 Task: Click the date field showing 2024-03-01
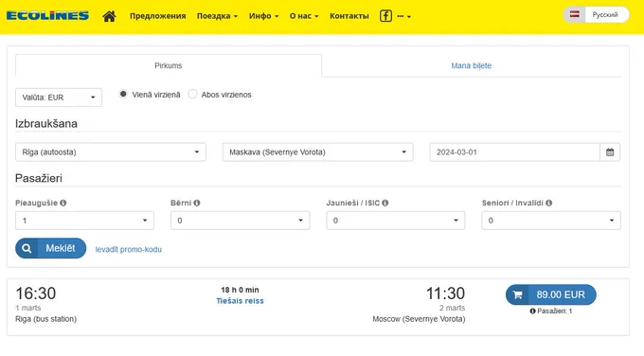(x=514, y=151)
